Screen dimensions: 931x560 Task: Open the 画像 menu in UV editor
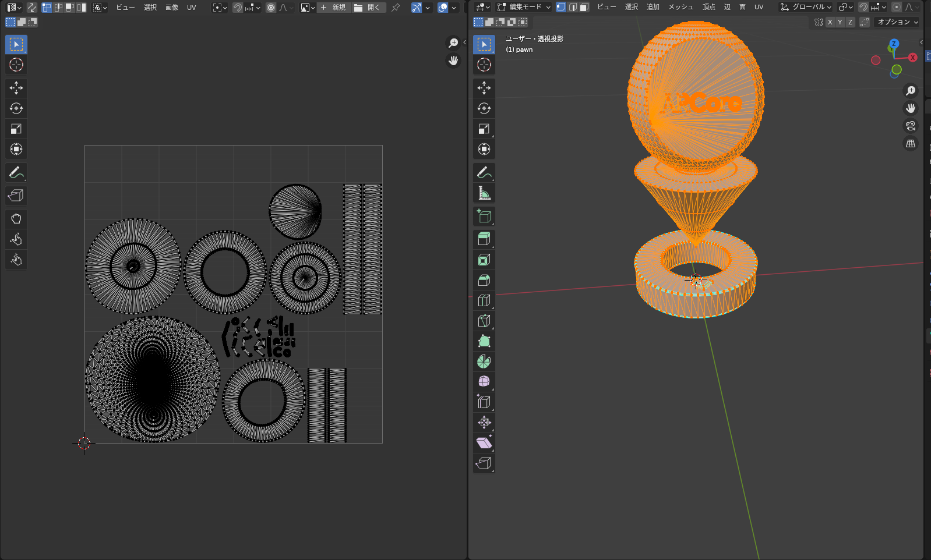point(171,8)
